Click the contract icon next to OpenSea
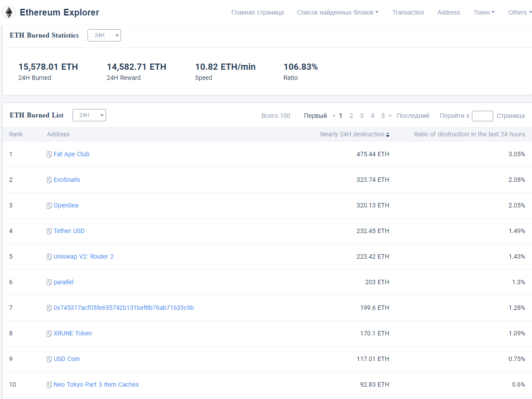532x399 pixels. [x=49, y=206]
